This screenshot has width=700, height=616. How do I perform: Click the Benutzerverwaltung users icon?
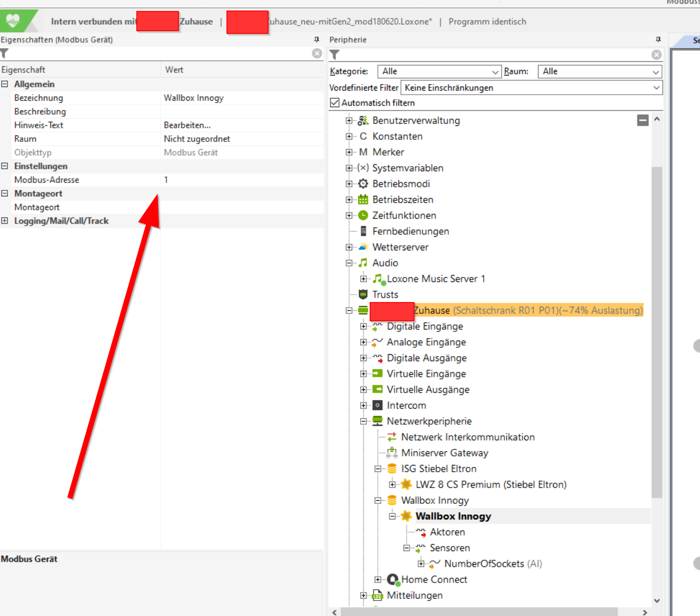pyautogui.click(x=363, y=120)
